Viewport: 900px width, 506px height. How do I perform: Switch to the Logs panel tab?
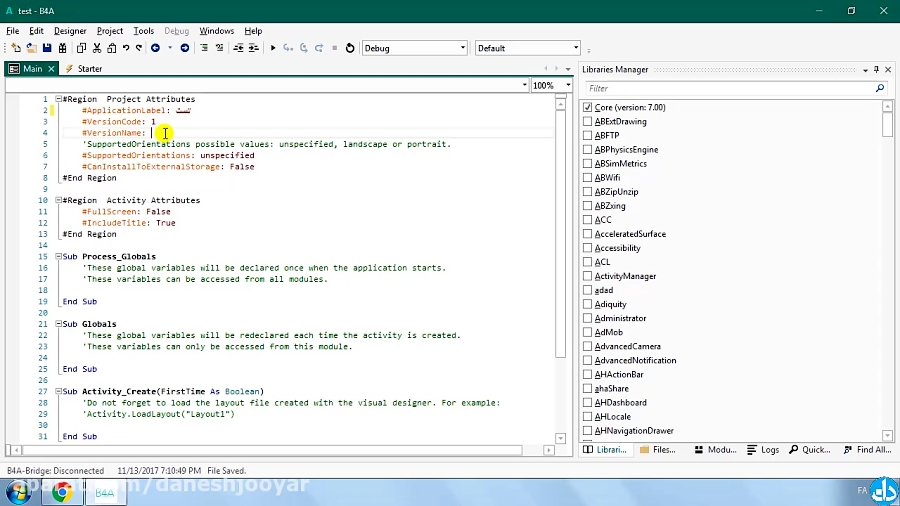click(763, 450)
